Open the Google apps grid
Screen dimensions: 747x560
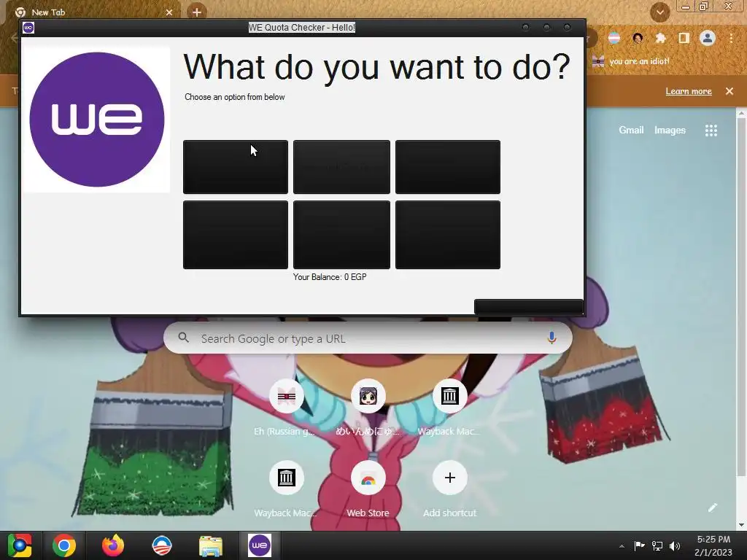711,131
